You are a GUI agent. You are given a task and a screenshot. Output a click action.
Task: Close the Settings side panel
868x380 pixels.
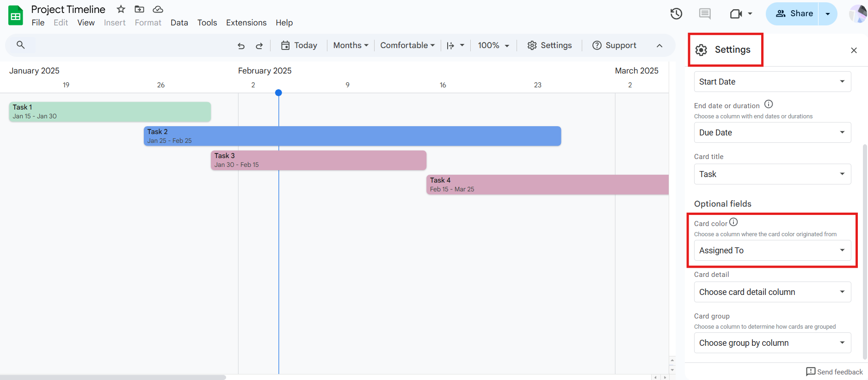[854, 50]
